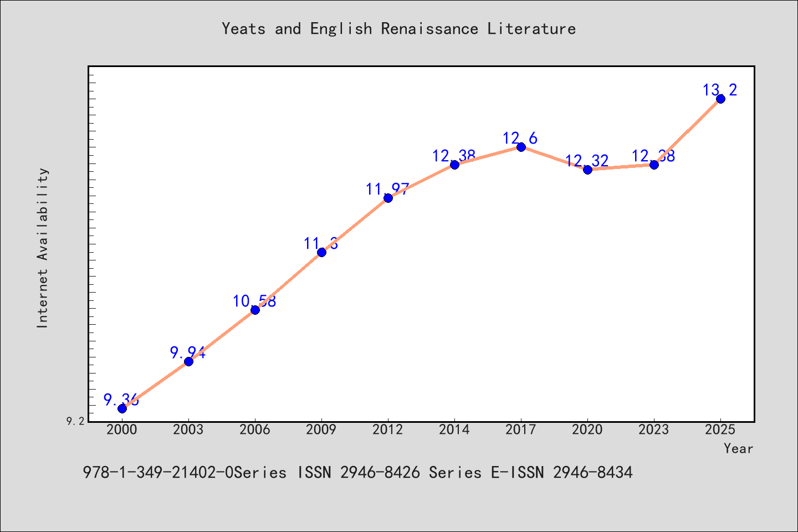The width and height of the screenshot is (798, 532).
Task: Click the 2025 x-axis tick label
Action: [x=720, y=429]
